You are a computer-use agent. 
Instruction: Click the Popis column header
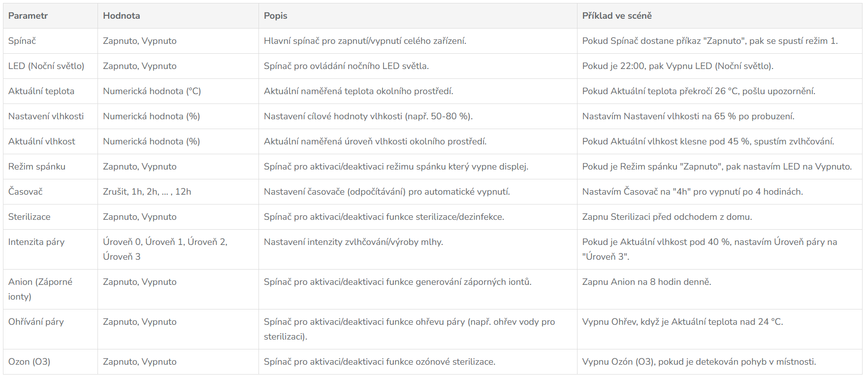click(x=275, y=16)
